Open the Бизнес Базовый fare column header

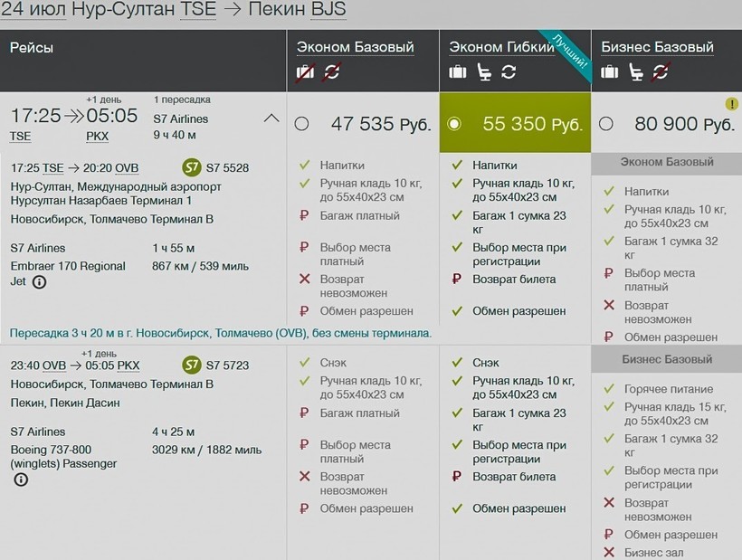point(657,47)
